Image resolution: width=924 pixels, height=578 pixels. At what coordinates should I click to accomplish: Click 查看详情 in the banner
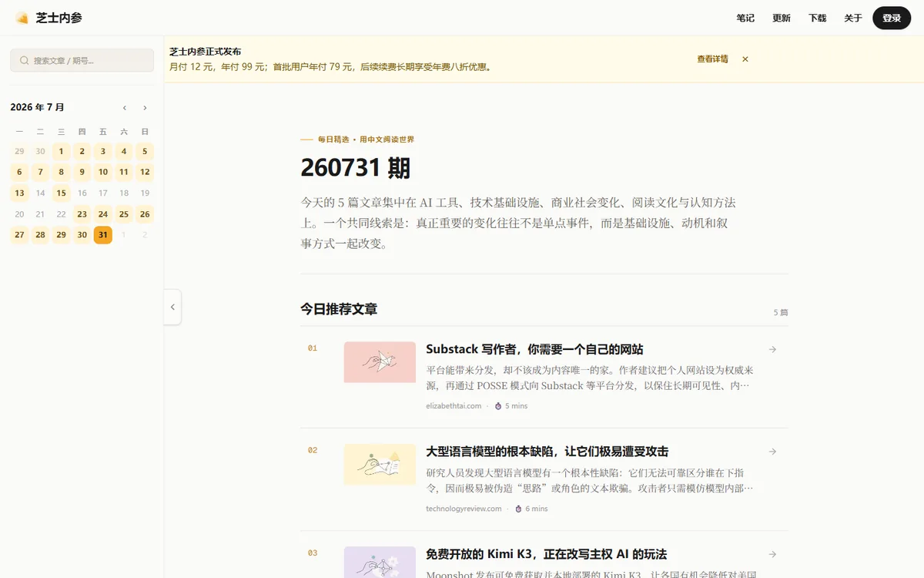coord(712,59)
